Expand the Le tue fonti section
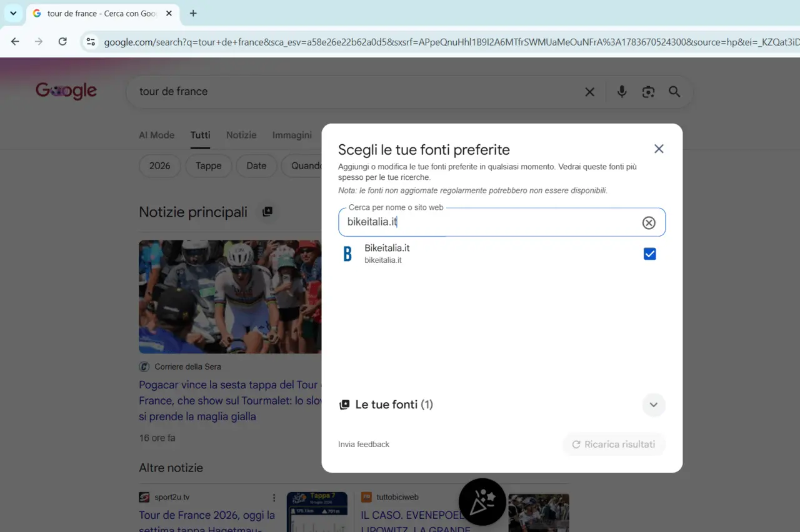 (653, 405)
